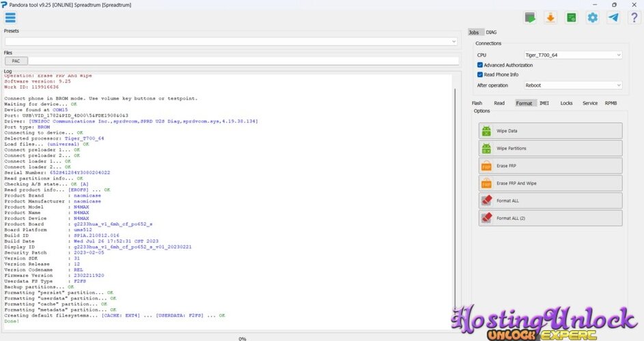This screenshot has width=644, height=341.
Task: Switch to the Jobs tab
Action: tap(474, 33)
